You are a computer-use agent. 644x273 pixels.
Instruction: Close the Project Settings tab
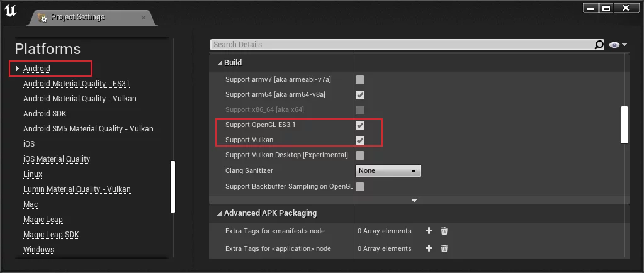(144, 18)
